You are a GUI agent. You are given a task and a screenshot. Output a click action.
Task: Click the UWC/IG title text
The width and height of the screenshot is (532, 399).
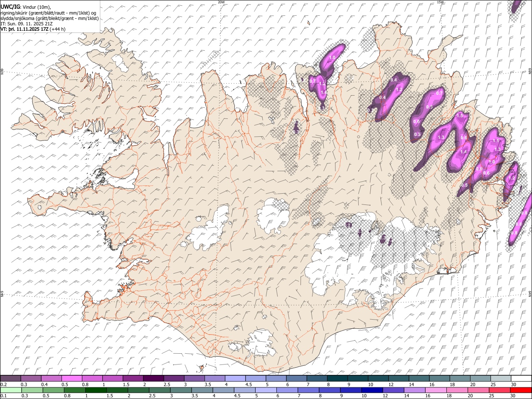point(10,7)
